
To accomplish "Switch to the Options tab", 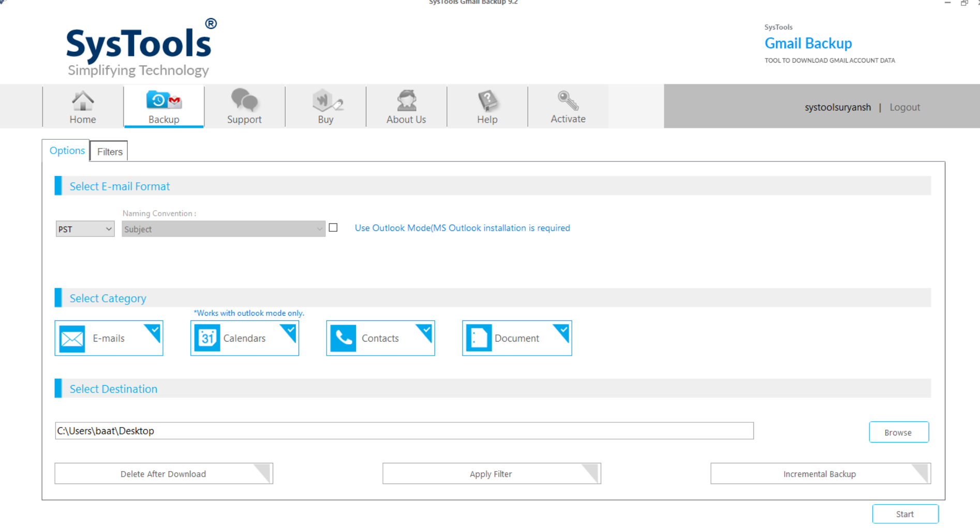I will tap(66, 151).
